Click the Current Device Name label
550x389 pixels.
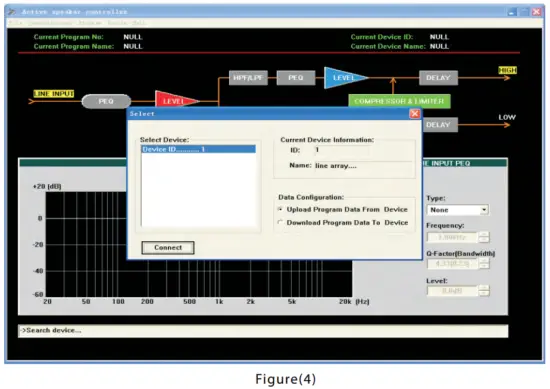(388, 46)
